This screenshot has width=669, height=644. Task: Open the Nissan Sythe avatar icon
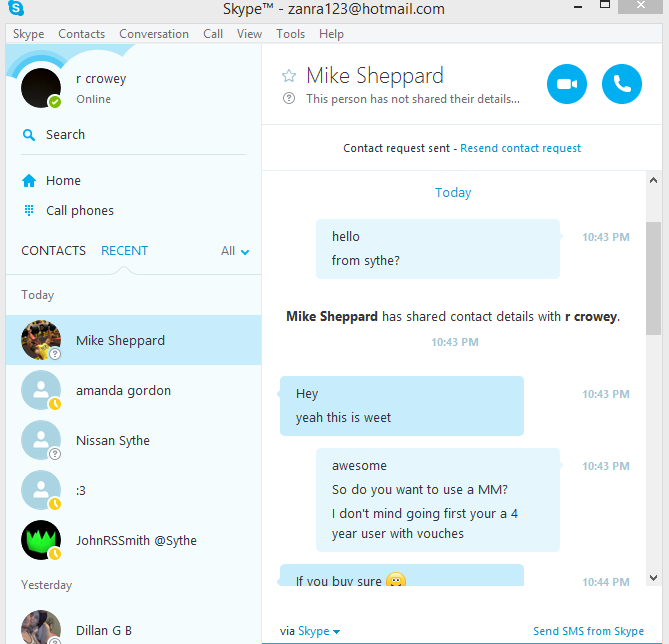click(x=41, y=440)
